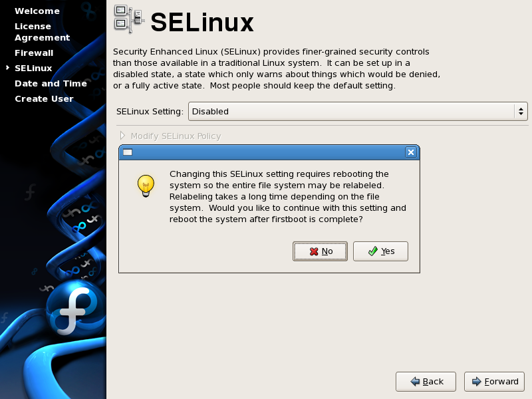
Task: Select Welcome in the sidebar
Action: click(x=37, y=11)
